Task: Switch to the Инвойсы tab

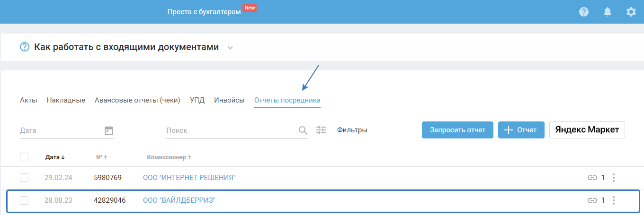Action: [229, 100]
